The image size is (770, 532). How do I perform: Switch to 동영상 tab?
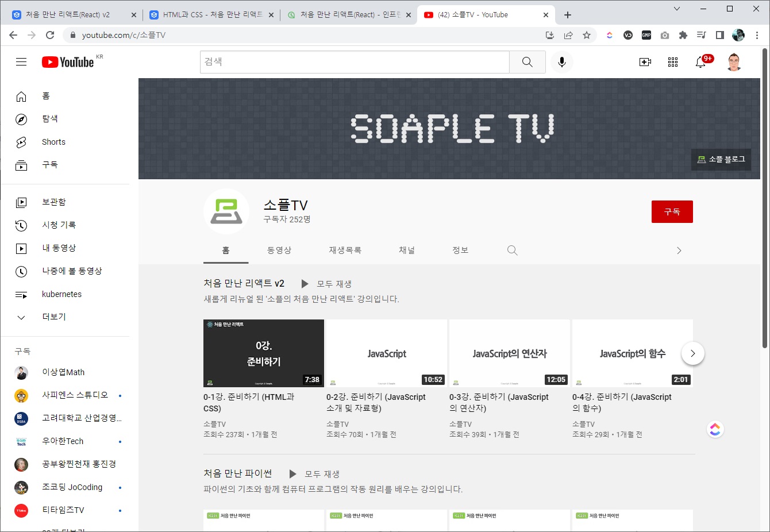pos(279,250)
